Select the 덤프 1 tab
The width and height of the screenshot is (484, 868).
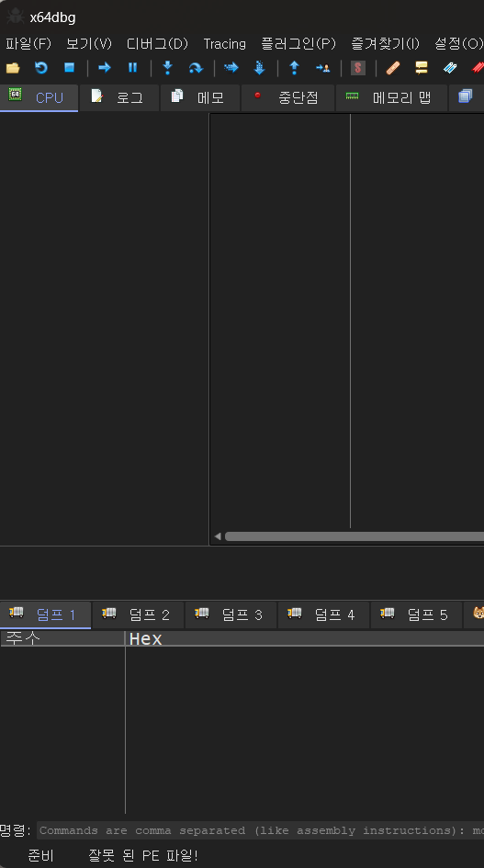click(x=45, y=614)
